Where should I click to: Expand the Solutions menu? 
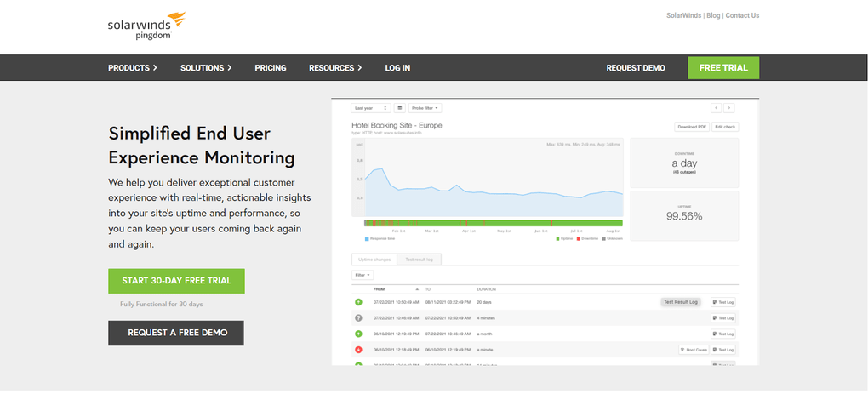coord(206,67)
